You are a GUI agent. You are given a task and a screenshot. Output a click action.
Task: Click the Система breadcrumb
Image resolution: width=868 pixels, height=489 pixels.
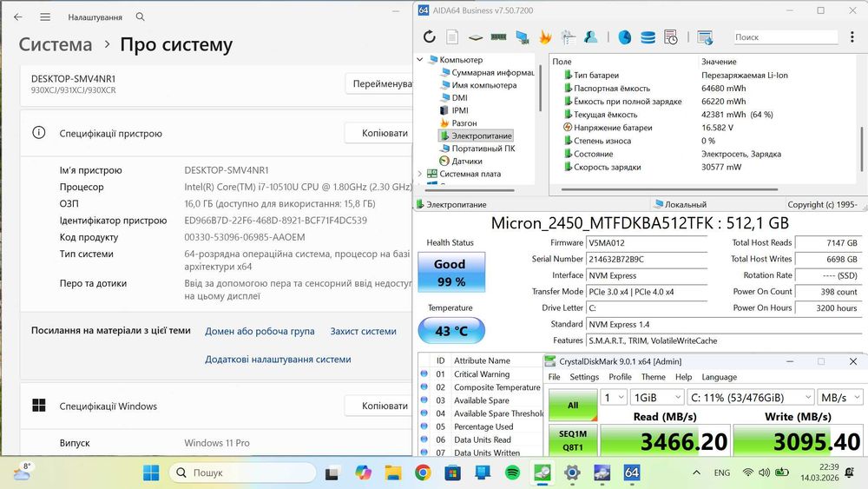click(x=56, y=44)
